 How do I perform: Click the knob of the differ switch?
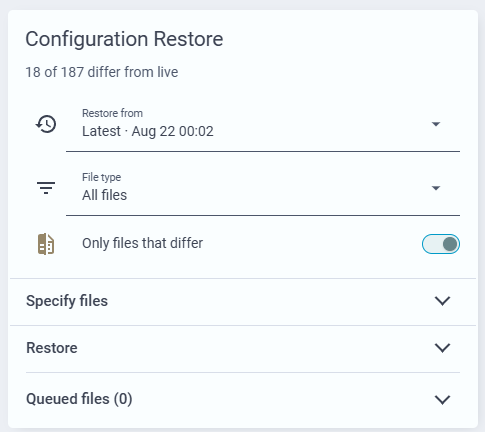coord(450,244)
